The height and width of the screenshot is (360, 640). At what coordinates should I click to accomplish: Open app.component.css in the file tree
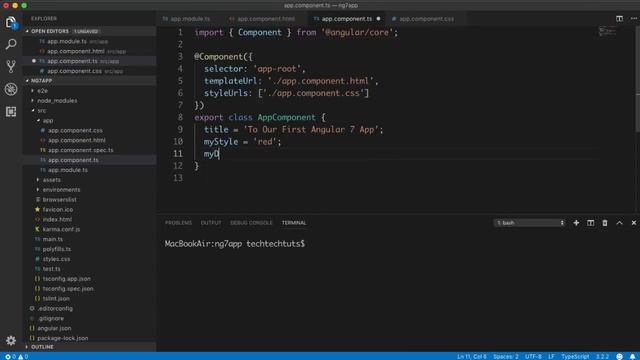(75, 130)
